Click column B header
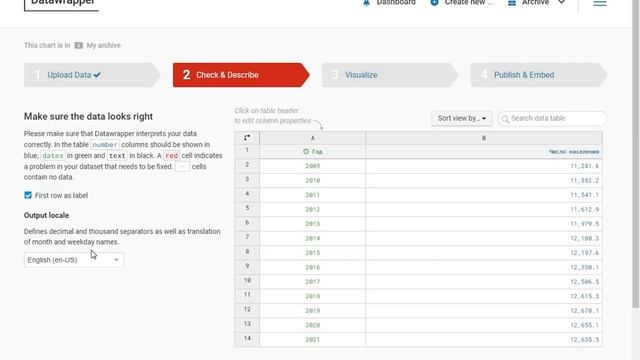 484,138
